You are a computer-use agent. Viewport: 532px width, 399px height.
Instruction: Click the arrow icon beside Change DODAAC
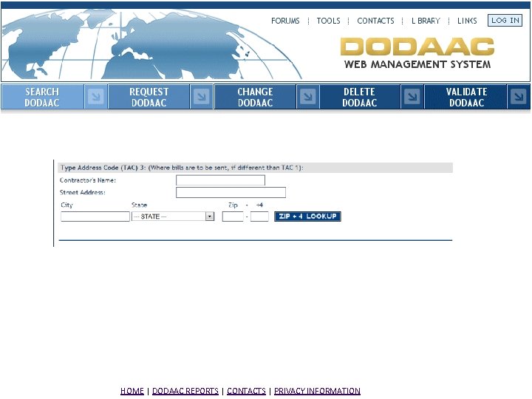point(307,97)
